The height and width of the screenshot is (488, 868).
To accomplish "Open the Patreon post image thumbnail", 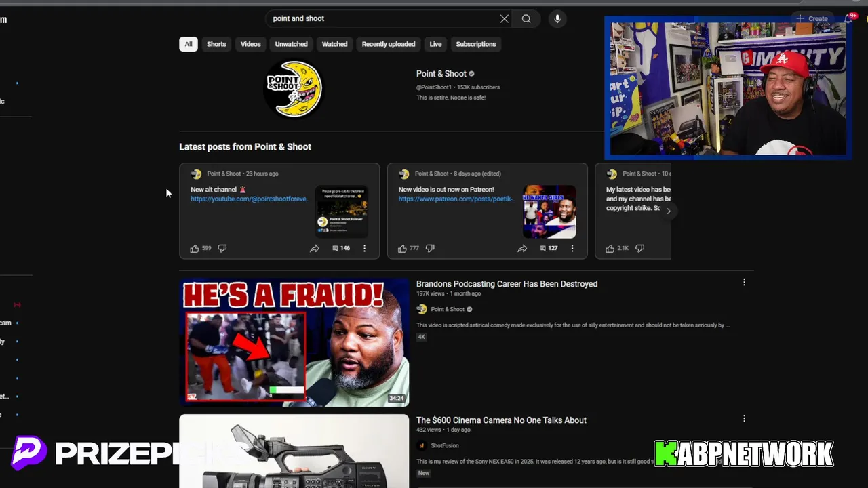I will pyautogui.click(x=550, y=212).
